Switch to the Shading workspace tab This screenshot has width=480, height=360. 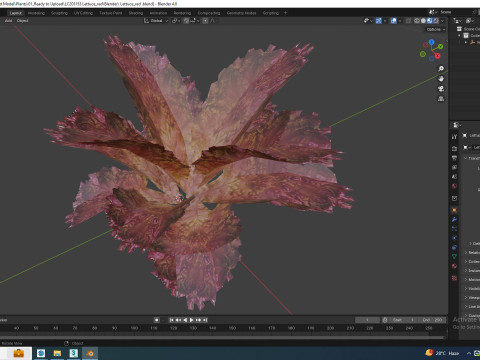click(x=136, y=13)
